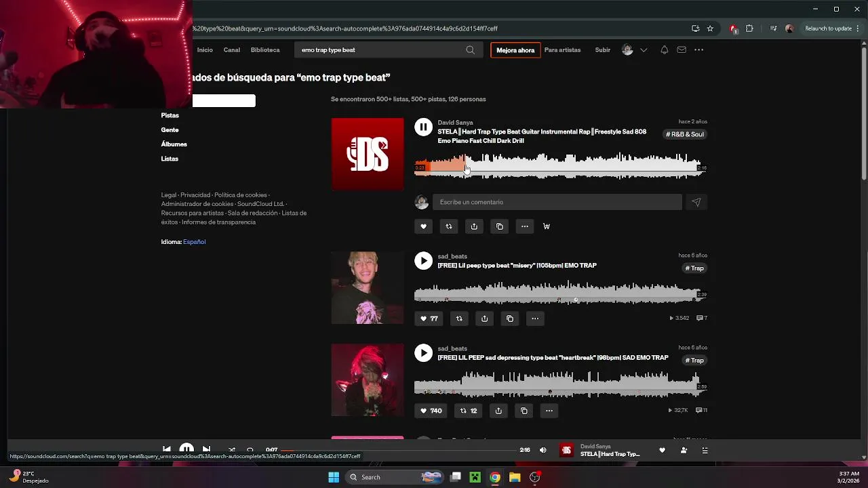Open the Canal tab
868x488 pixels.
(x=232, y=50)
